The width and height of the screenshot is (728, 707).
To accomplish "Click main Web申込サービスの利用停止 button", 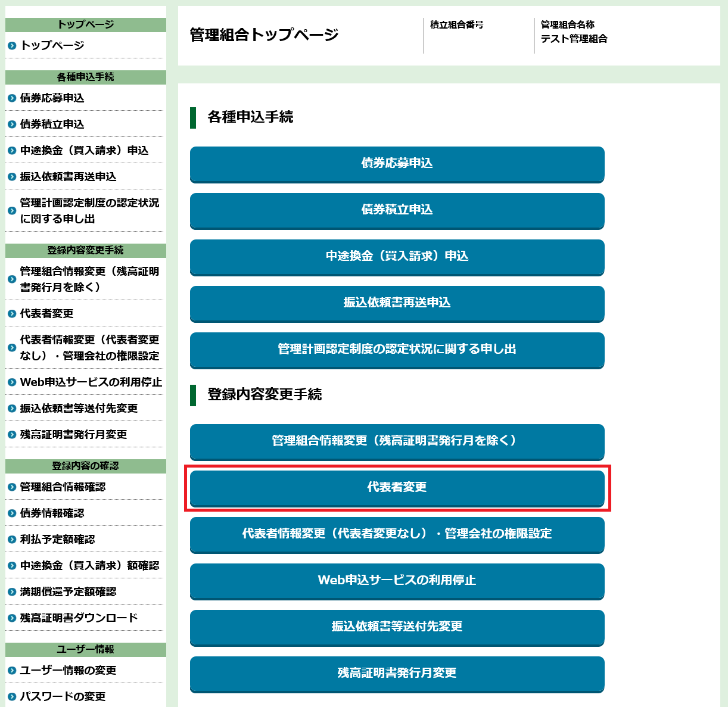I will tap(397, 581).
